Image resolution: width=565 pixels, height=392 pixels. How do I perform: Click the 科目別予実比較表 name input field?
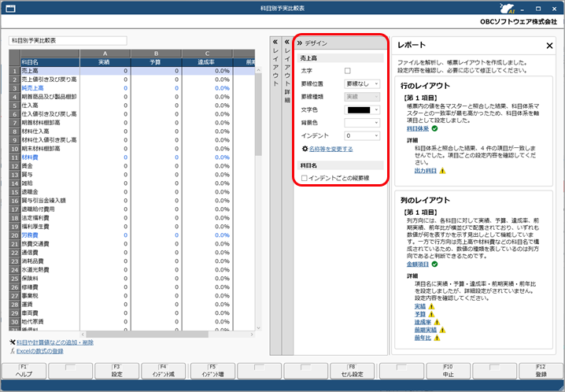coord(68,41)
